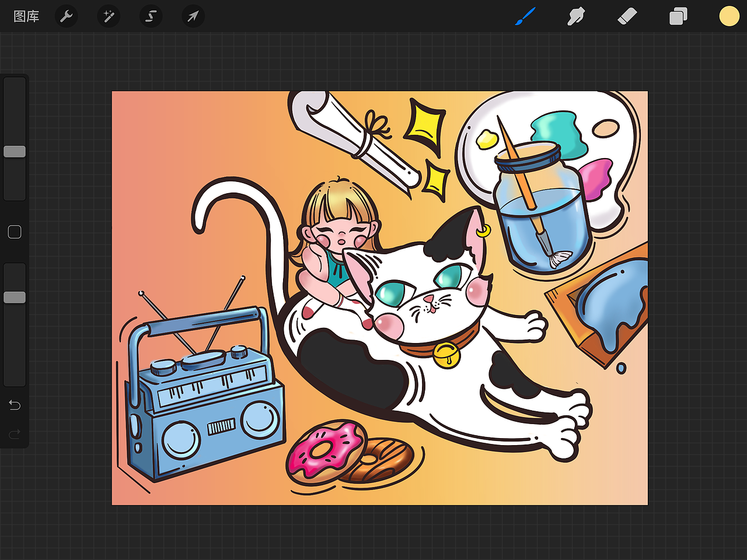This screenshot has width=747, height=560.
Task: Open the yellow active color picker
Action: pyautogui.click(x=729, y=16)
